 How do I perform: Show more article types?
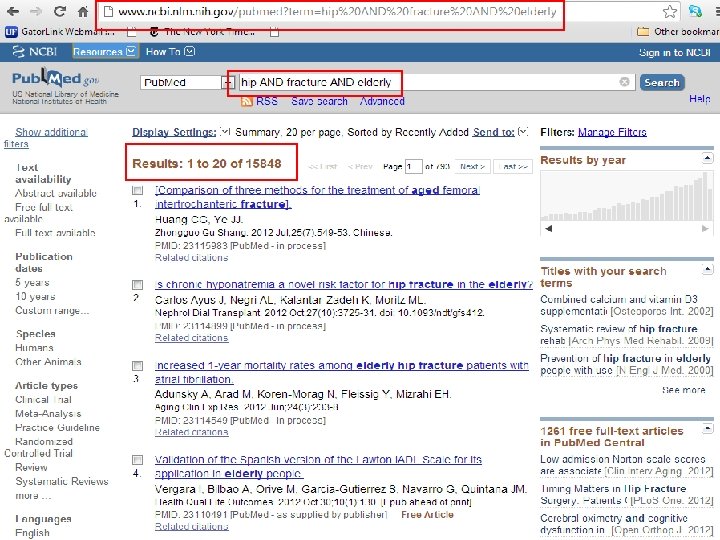coord(32,495)
